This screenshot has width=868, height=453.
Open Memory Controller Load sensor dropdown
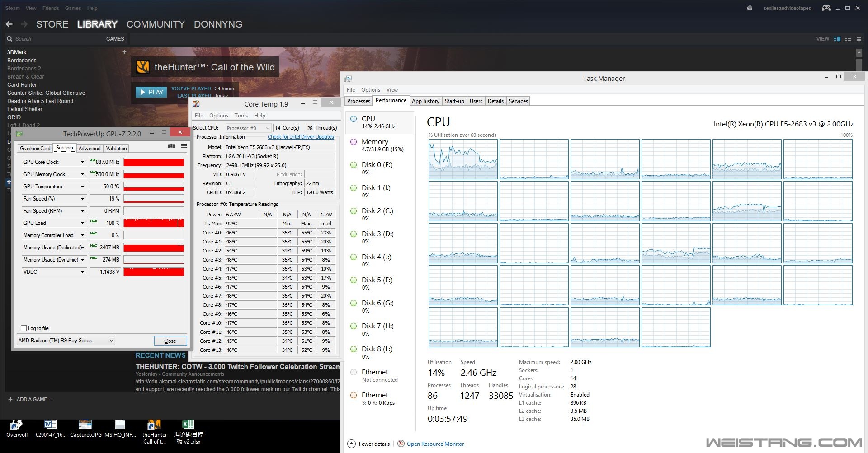[x=82, y=235]
